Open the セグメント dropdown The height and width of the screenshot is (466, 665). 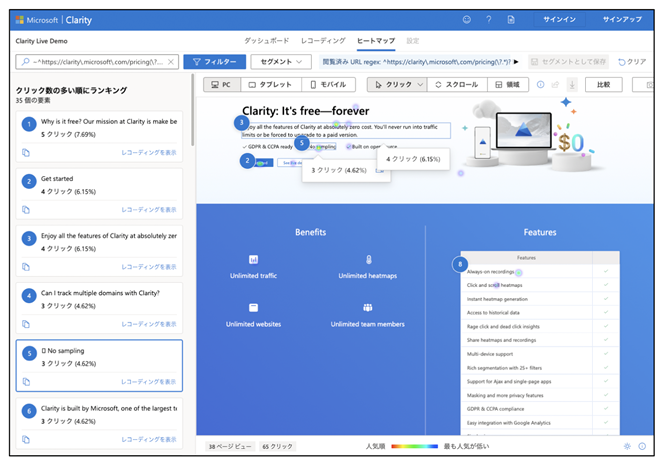tap(281, 62)
